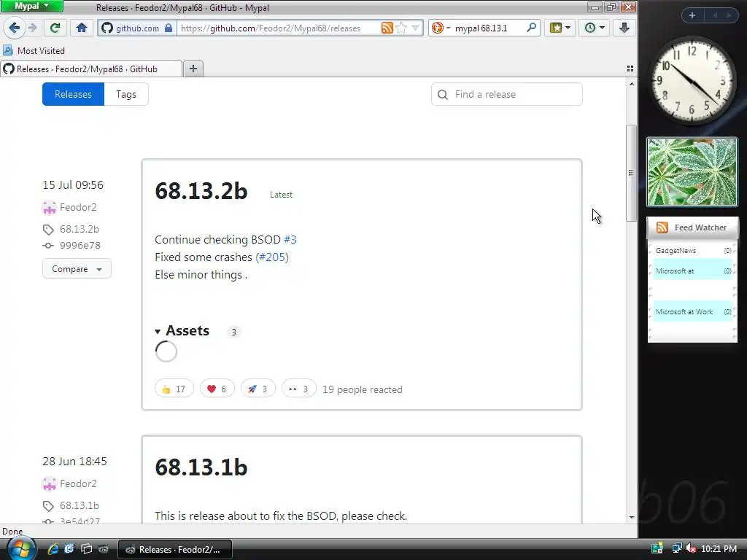Open the downloads arrow button
The image size is (747, 560).
[624, 28]
